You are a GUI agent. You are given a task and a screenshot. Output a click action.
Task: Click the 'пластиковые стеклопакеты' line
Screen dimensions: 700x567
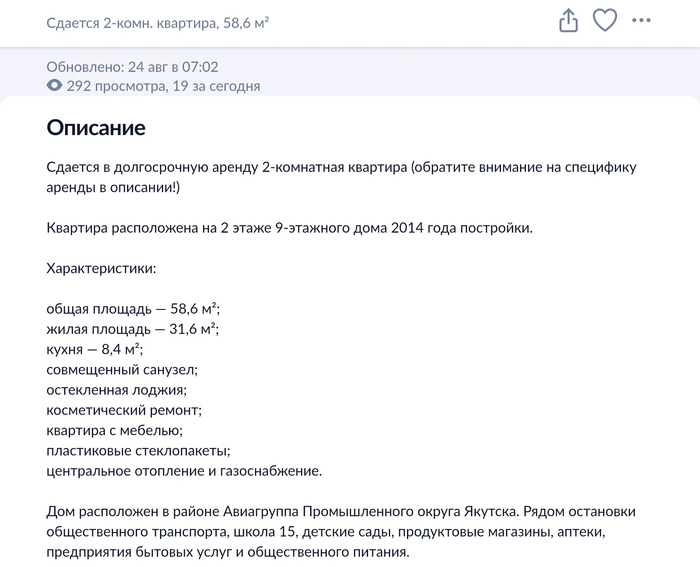(x=138, y=451)
